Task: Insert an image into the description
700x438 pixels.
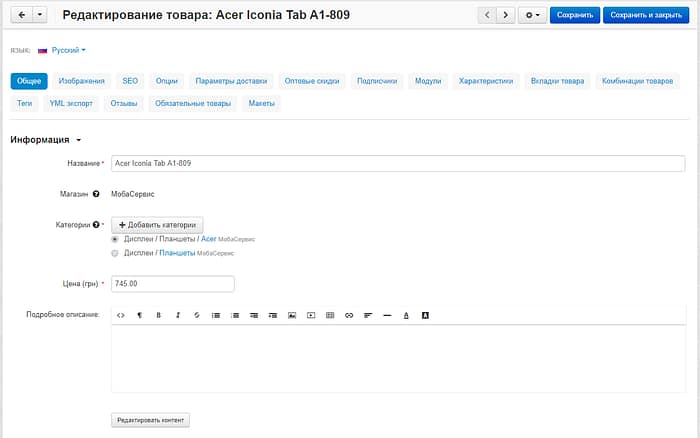Action: click(292, 315)
